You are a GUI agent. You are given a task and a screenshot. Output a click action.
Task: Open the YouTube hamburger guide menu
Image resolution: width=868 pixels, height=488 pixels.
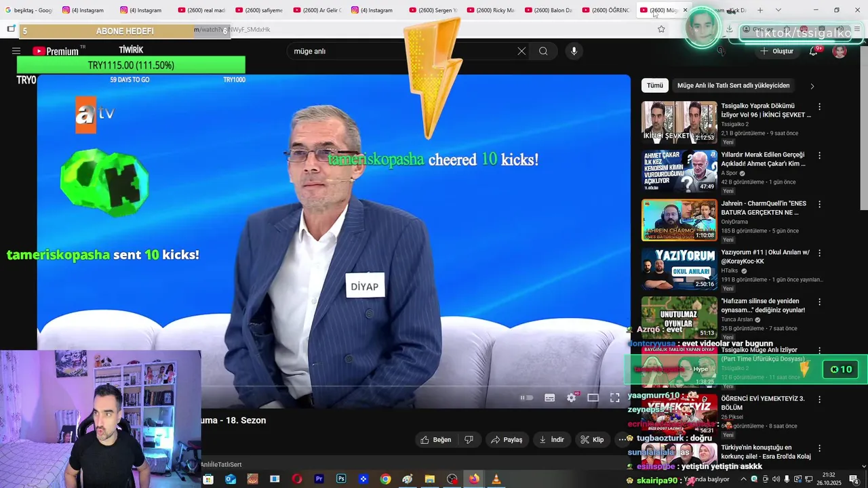coord(16,51)
